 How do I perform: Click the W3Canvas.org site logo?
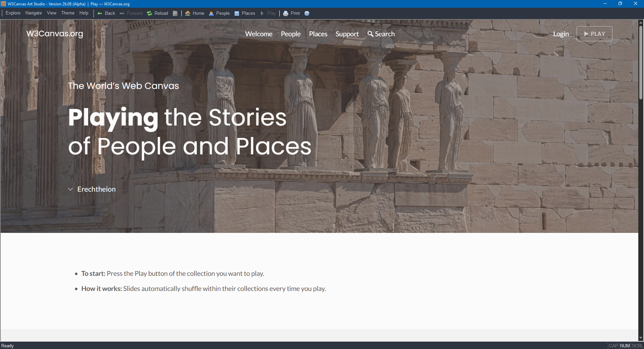tap(55, 34)
